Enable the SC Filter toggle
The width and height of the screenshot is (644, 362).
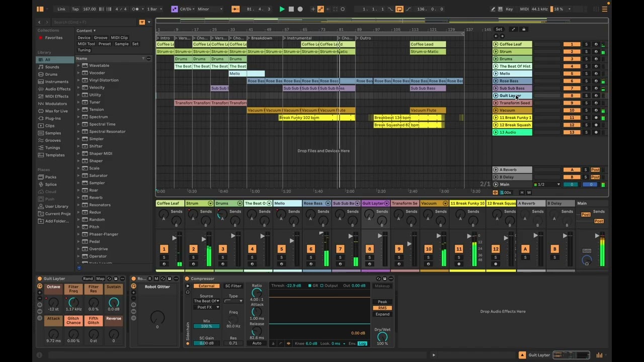tap(233, 286)
